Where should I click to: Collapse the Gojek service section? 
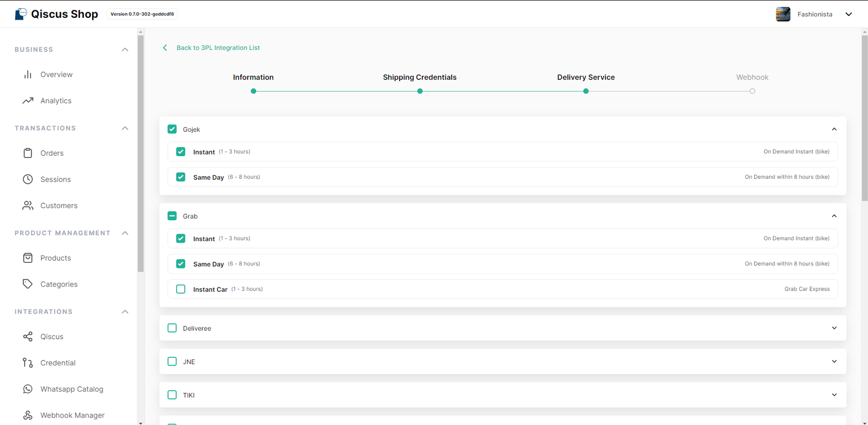coord(834,129)
